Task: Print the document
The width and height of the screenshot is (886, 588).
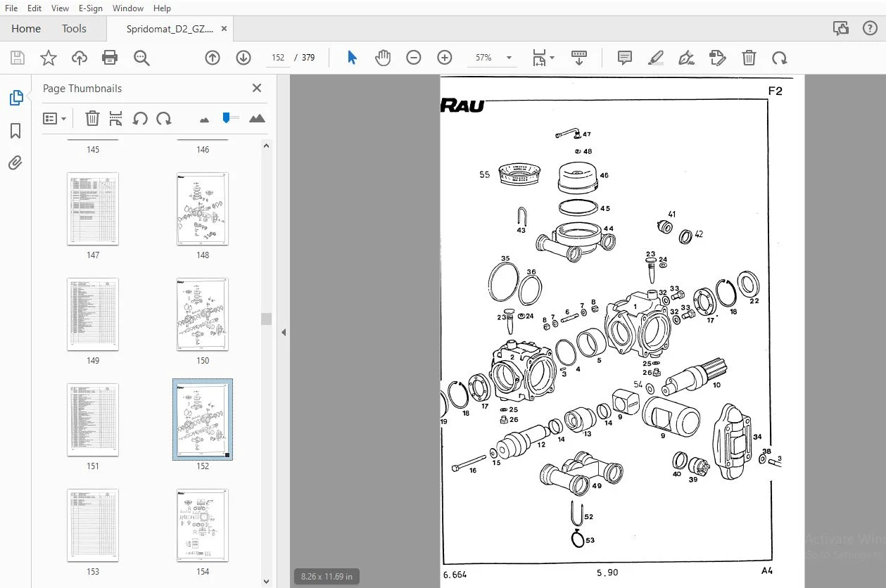Action: 110,58
